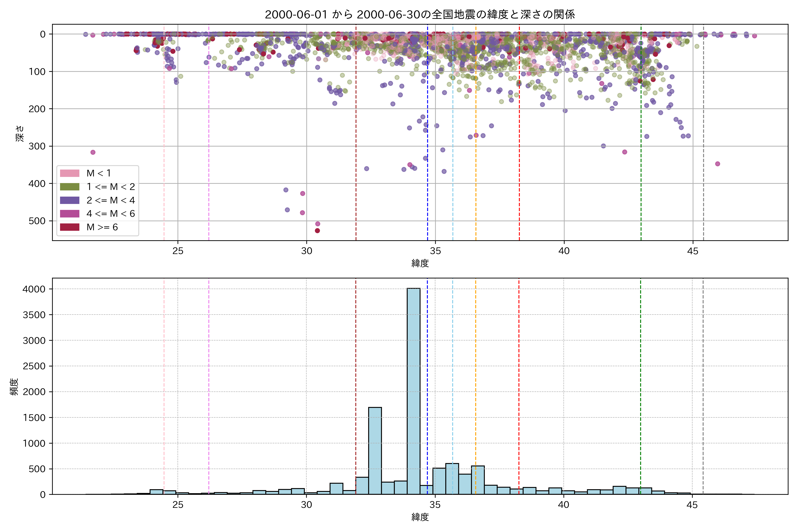Click the 緯度 x-axis label under histogram
The image size is (798, 532).
pos(420,517)
